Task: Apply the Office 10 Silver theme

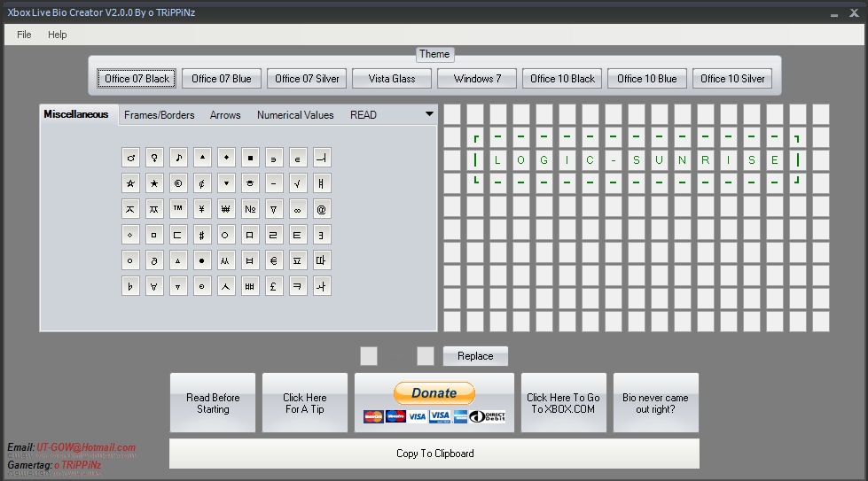Action: (x=732, y=79)
